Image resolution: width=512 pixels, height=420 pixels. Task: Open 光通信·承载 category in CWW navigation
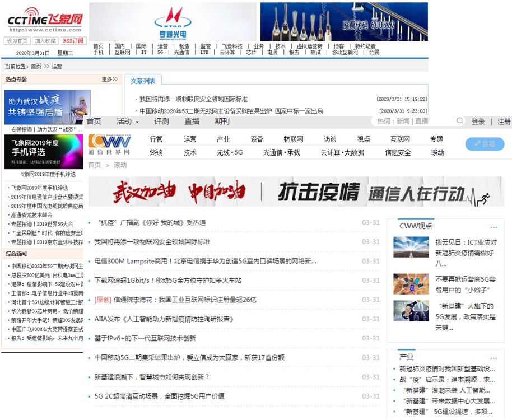(281, 152)
